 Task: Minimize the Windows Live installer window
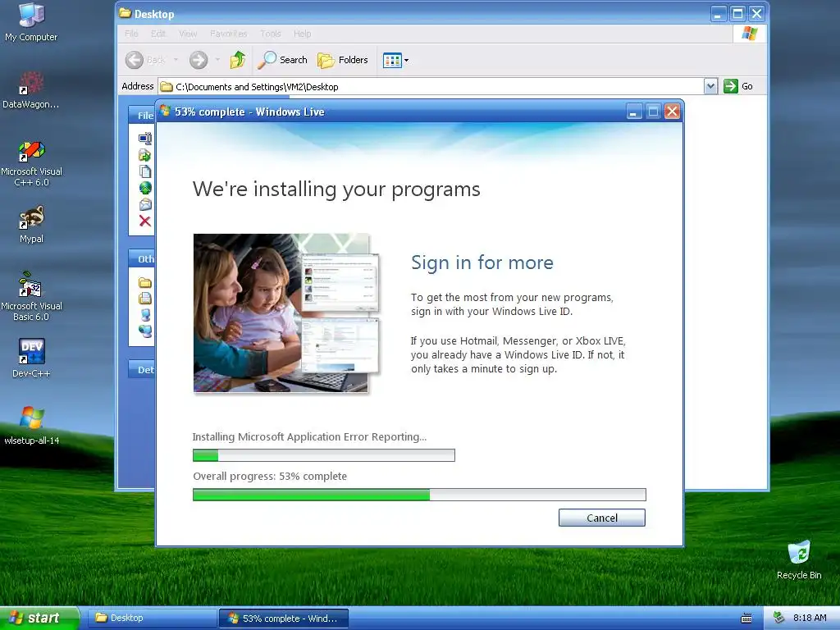[634, 112]
